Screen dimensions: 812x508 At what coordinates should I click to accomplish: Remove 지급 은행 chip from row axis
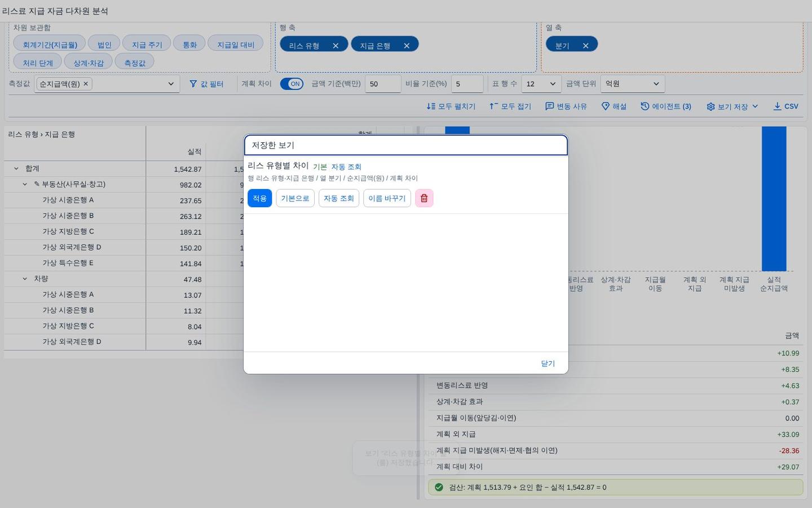pyautogui.click(x=407, y=46)
